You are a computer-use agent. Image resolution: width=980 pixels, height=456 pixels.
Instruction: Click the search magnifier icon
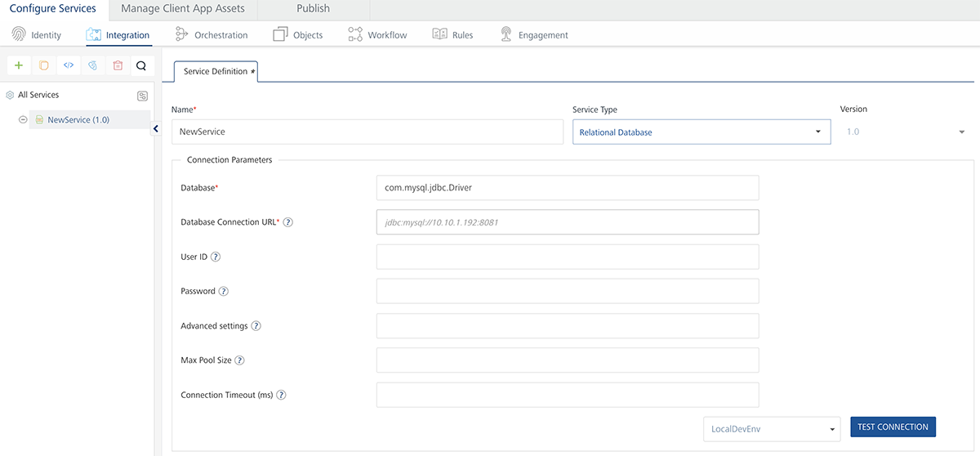(140, 65)
